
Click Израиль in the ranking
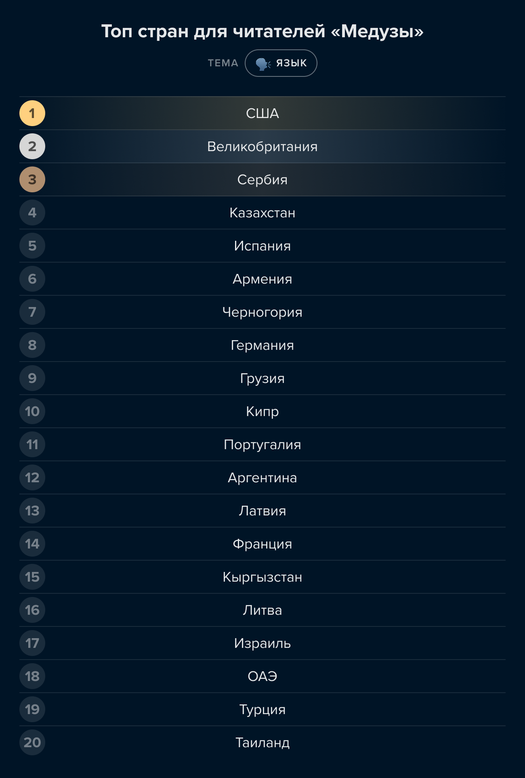(x=262, y=644)
